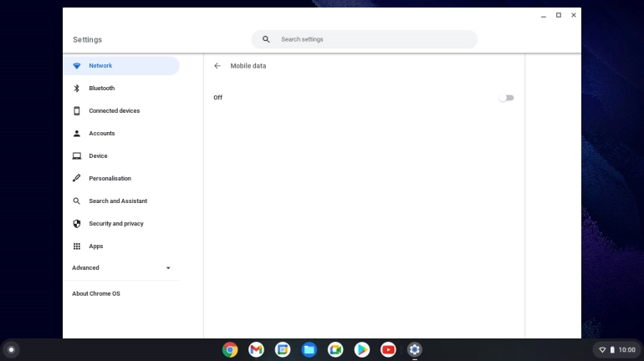Go to Accounts settings
Screen dimensions: 644x361
(101, 134)
